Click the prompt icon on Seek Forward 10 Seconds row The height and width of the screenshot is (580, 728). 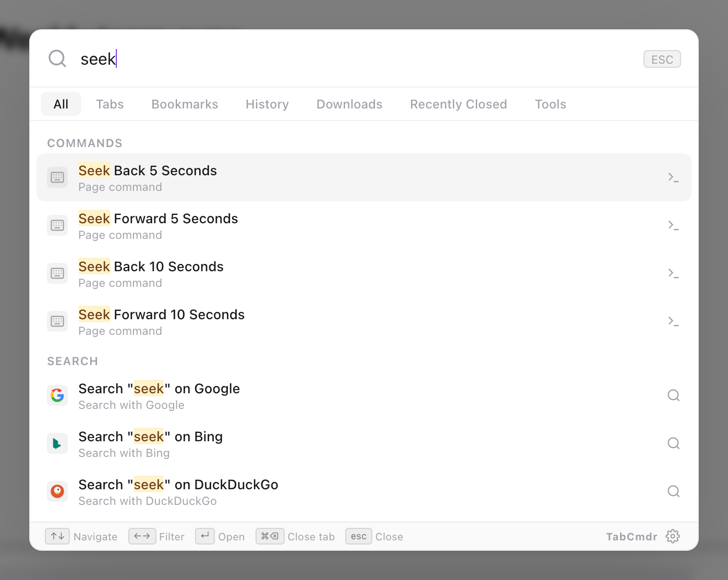click(x=673, y=321)
